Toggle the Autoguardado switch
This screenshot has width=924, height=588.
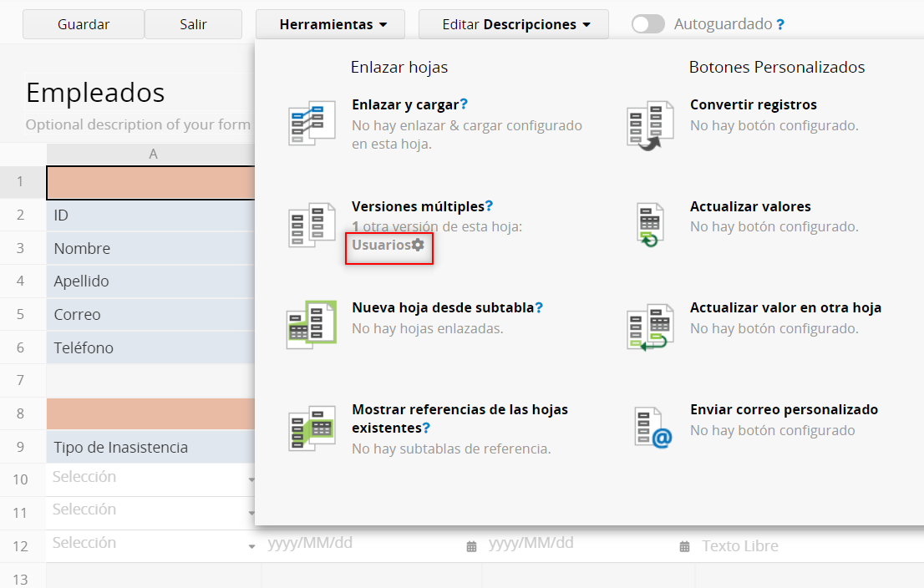coord(648,24)
